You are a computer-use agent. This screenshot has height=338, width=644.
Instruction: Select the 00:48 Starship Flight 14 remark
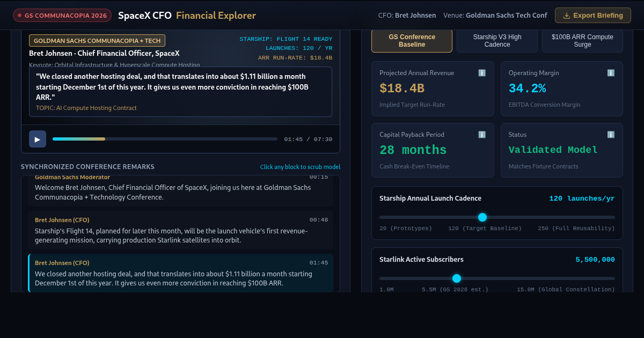click(181, 230)
